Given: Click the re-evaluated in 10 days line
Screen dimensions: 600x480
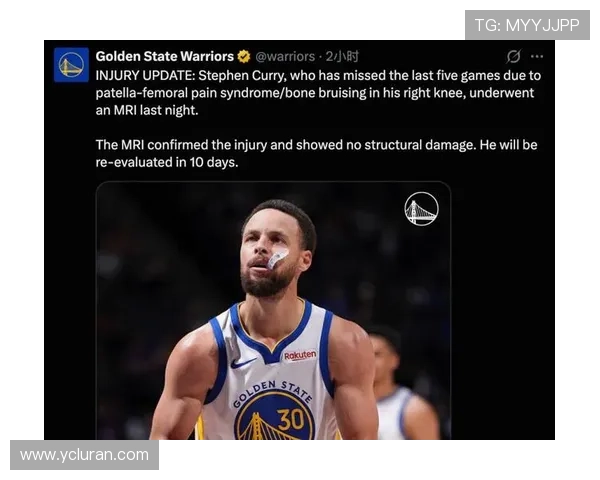Looking at the screenshot, I should (167, 162).
